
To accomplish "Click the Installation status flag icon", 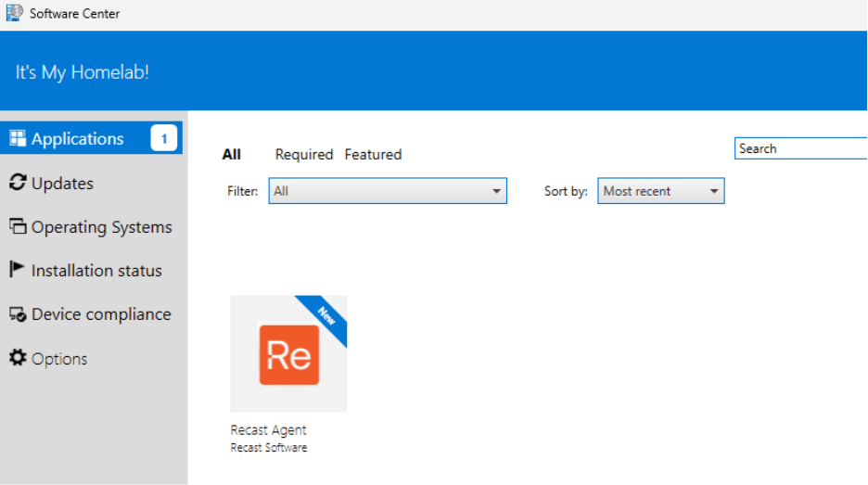I will (x=17, y=270).
